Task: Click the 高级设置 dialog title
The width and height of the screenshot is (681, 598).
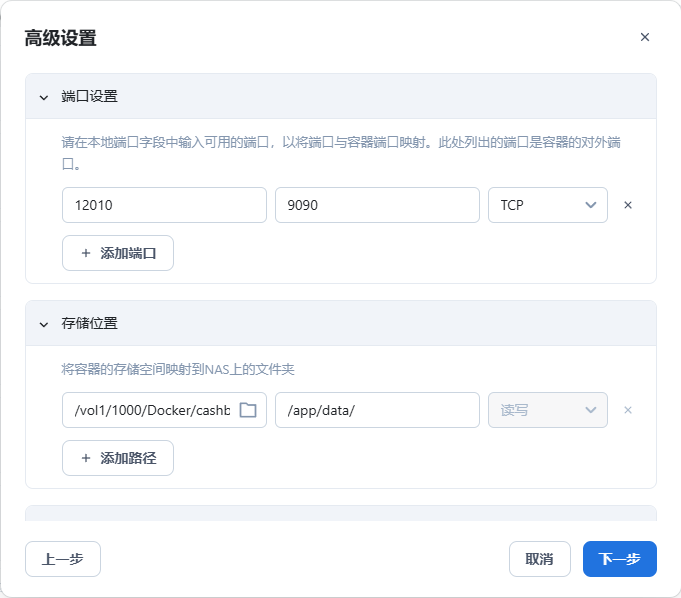Action: [x=60, y=38]
